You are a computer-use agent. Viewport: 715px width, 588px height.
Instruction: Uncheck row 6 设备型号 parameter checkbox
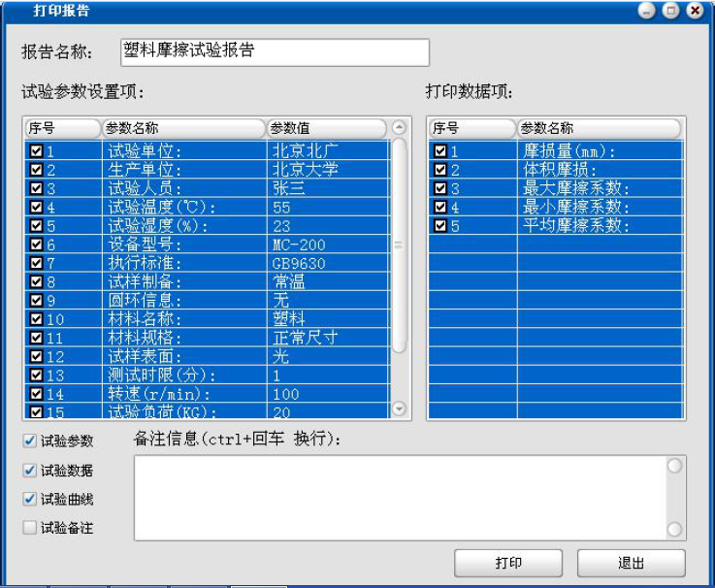point(37,245)
